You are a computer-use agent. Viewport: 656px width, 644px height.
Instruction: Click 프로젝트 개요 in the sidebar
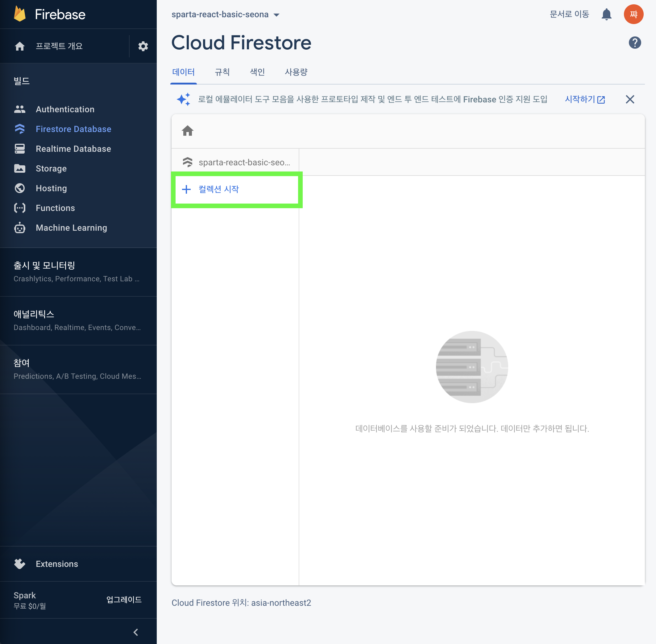[x=59, y=46]
